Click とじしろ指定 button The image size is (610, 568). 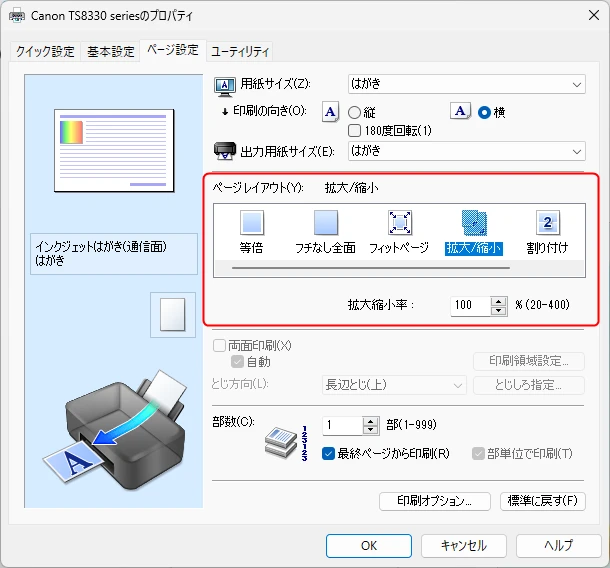[529, 385]
